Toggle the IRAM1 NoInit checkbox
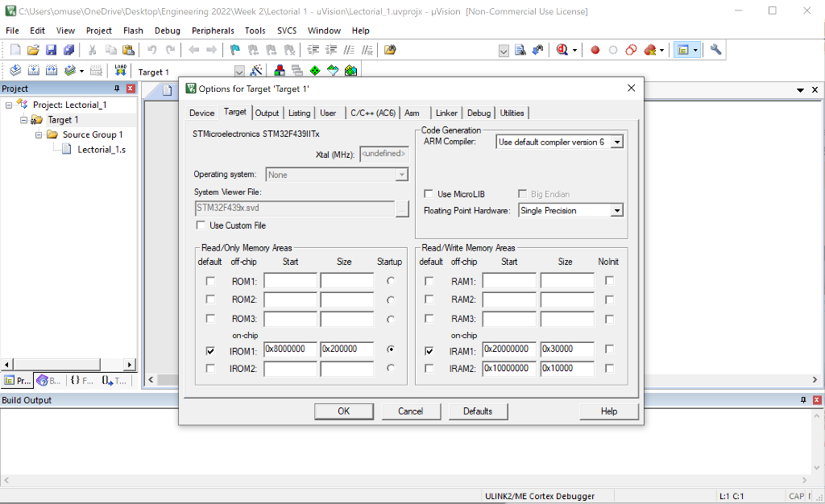Viewport: 825px width, 504px height. [x=609, y=349]
